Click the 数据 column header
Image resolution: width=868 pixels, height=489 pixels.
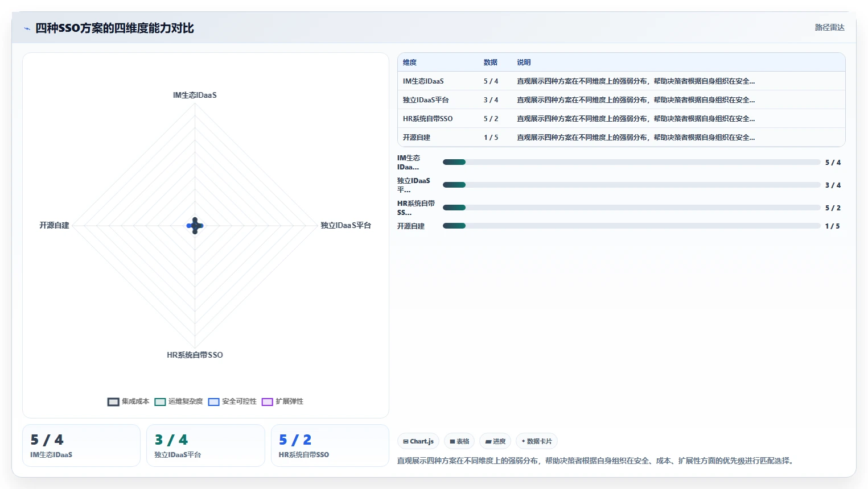pos(491,63)
